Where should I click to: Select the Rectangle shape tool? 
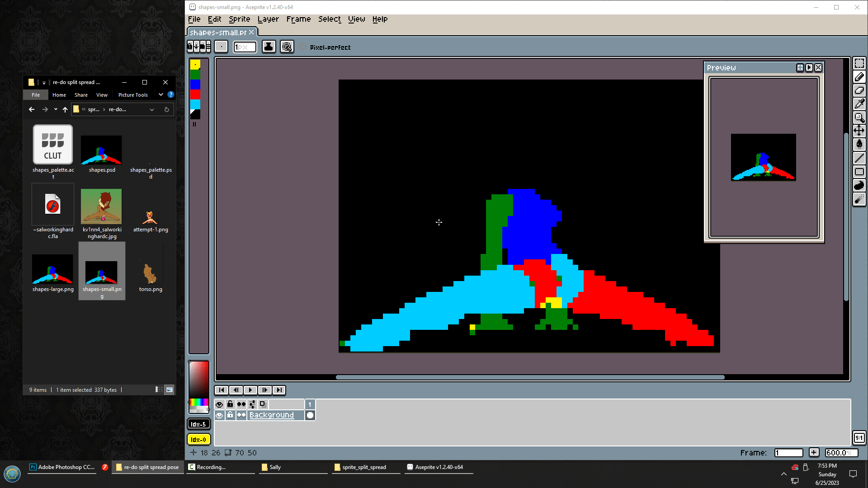(859, 172)
